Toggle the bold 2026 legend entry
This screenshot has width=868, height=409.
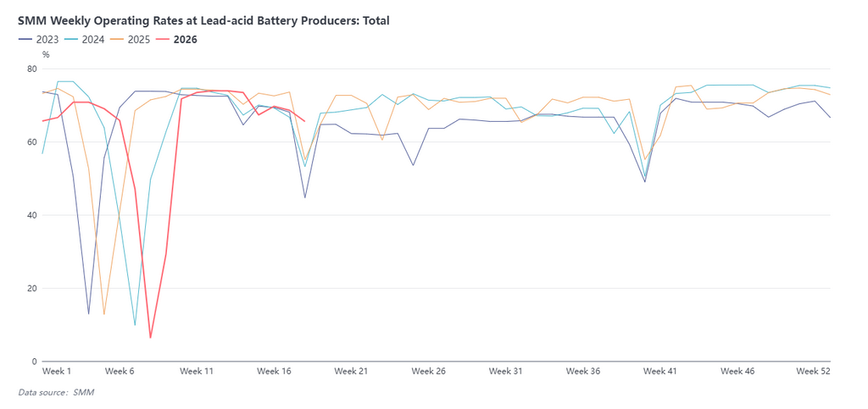coord(180,39)
